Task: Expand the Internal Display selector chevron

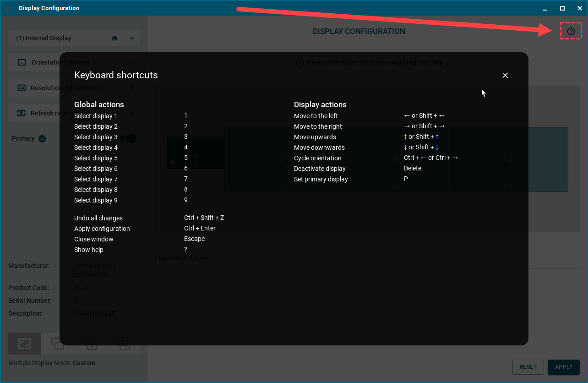Action: click(x=132, y=38)
